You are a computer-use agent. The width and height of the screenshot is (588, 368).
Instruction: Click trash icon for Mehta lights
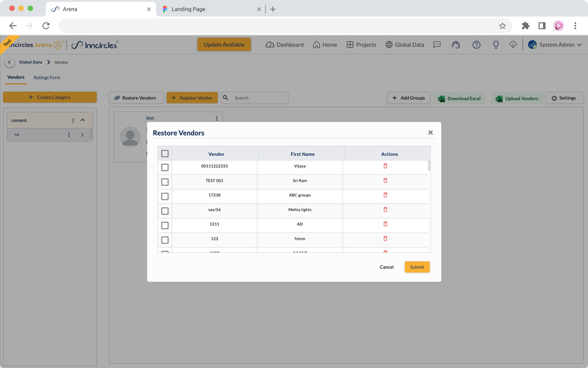coord(385,209)
